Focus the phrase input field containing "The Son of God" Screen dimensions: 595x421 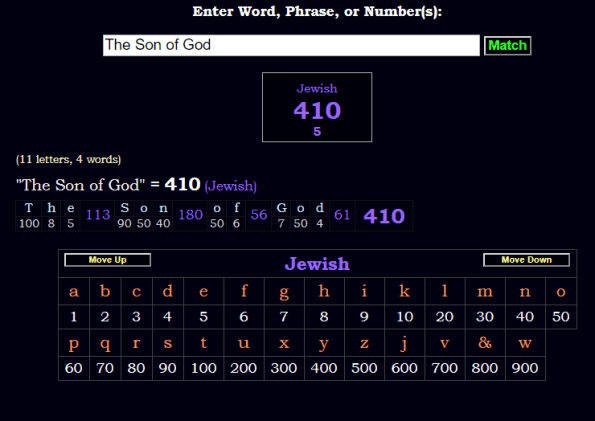pos(291,45)
